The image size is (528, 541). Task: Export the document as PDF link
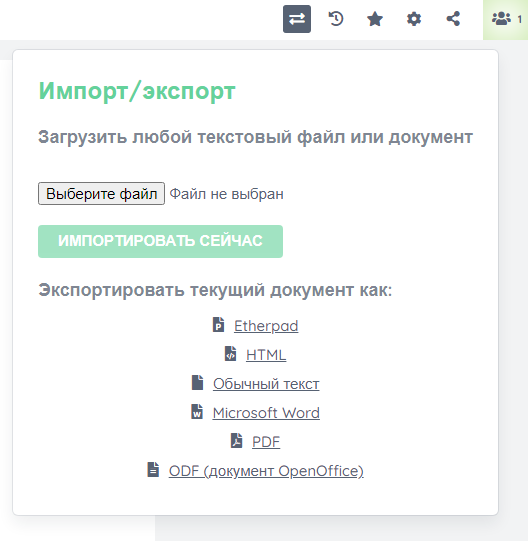click(266, 442)
